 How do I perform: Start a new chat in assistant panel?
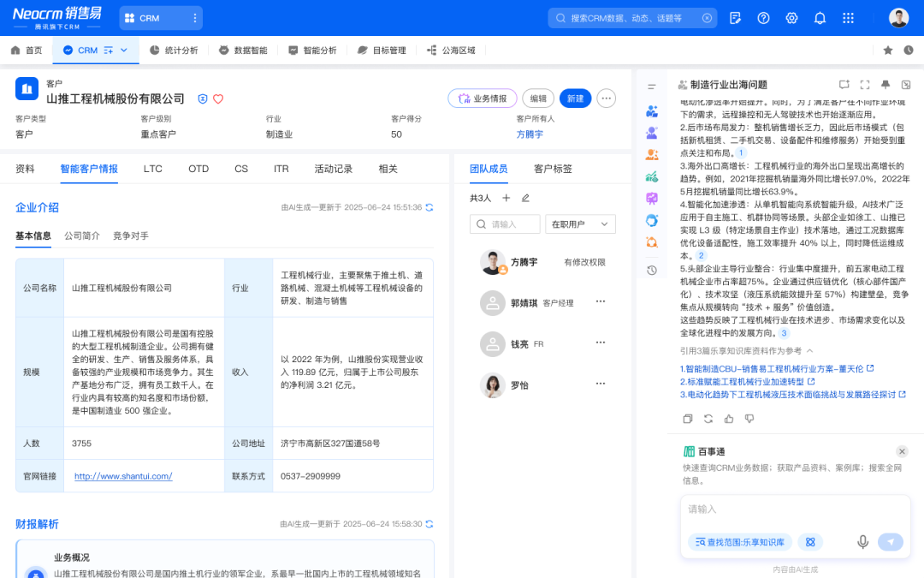coord(844,85)
